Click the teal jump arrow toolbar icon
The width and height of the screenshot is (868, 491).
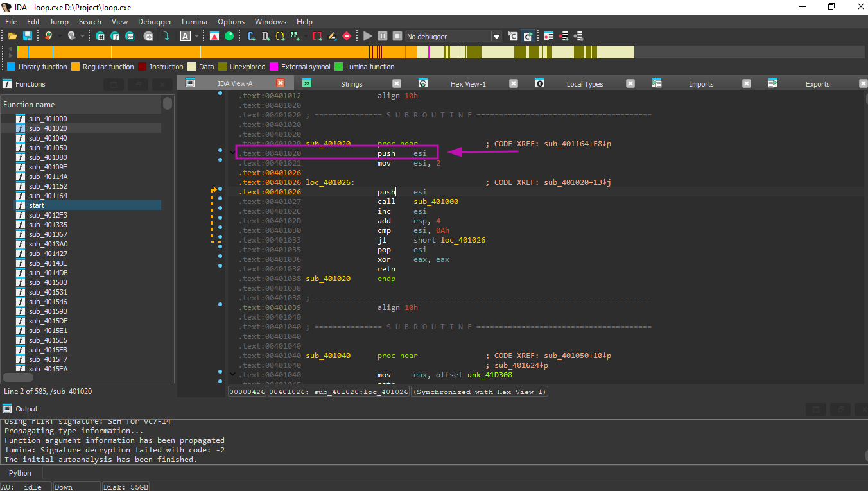(167, 37)
